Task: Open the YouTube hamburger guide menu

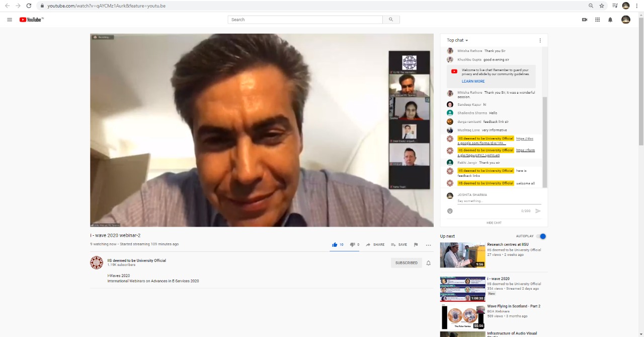Action: [x=10, y=20]
